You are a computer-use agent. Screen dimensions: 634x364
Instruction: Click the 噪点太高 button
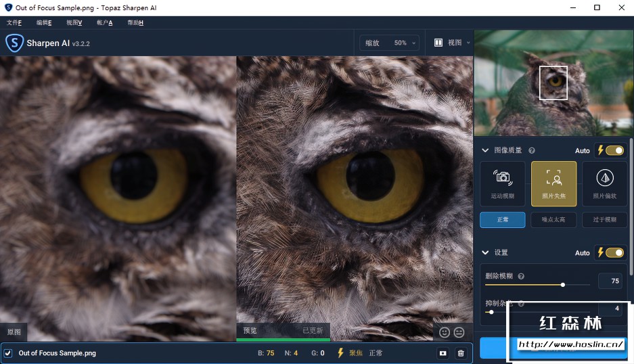(x=553, y=220)
